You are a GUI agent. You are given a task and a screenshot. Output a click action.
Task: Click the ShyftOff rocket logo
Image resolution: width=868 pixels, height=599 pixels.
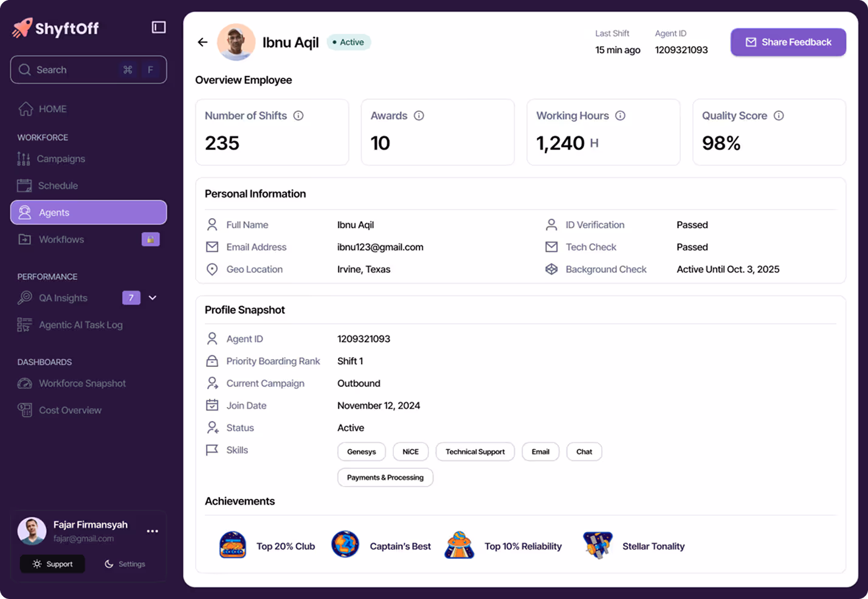pyautogui.click(x=22, y=27)
